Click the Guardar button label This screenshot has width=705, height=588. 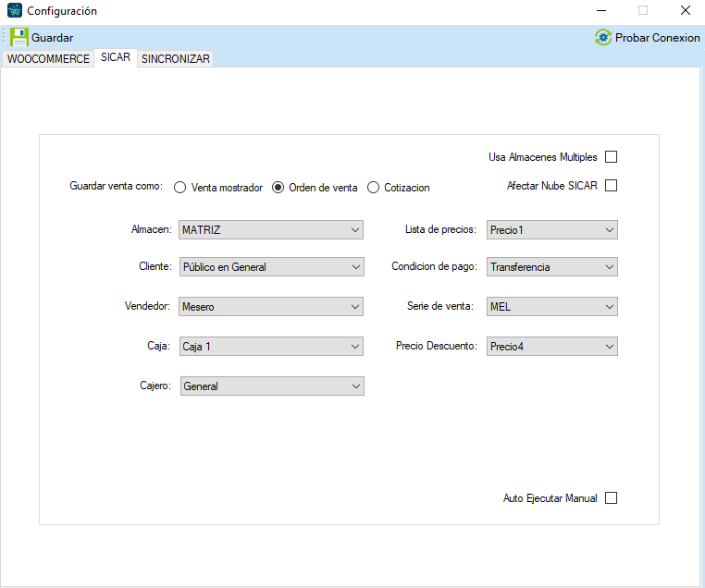click(52, 38)
